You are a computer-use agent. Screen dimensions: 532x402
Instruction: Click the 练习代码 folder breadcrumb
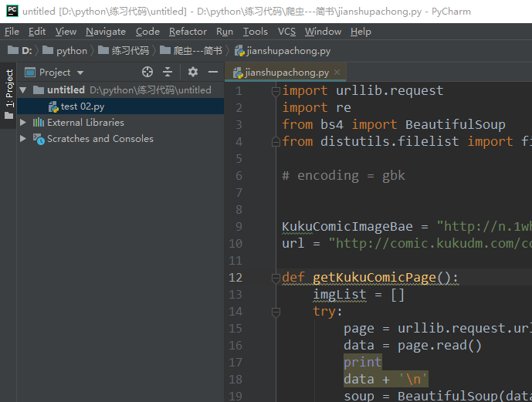click(124, 50)
